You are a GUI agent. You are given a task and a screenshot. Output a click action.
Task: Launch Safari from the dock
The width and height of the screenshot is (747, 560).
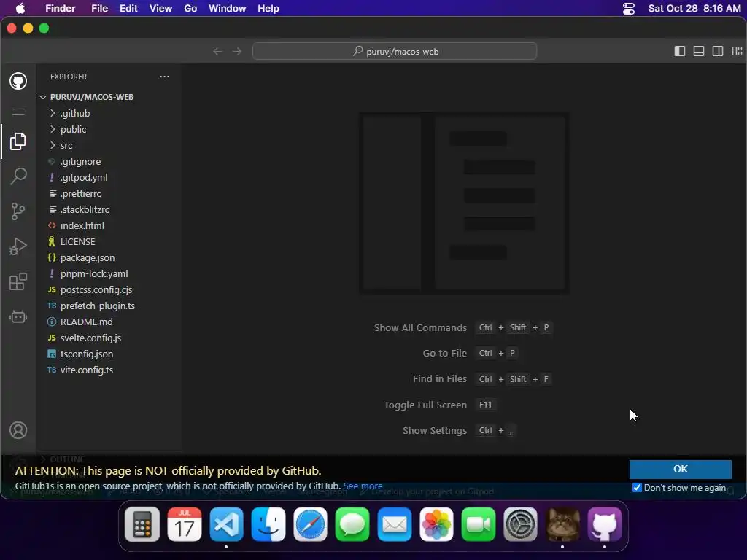tap(310, 525)
